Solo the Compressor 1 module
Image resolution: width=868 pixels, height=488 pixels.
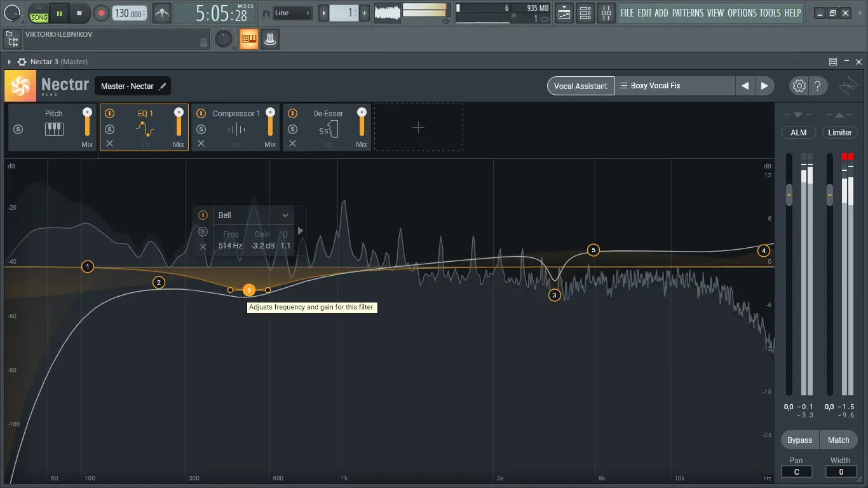coord(201,129)
